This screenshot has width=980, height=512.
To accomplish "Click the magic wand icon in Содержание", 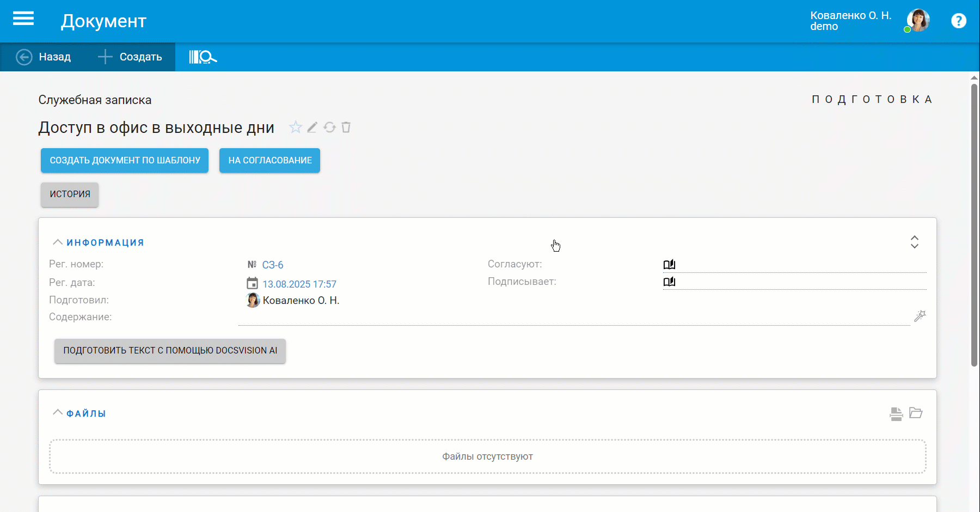I will (920, 316).
